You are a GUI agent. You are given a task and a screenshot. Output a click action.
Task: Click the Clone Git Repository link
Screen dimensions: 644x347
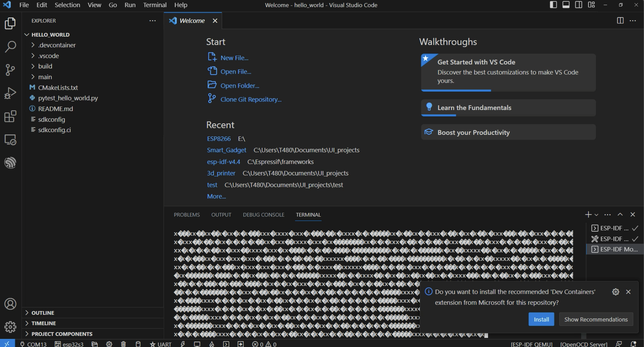point(250,99)
